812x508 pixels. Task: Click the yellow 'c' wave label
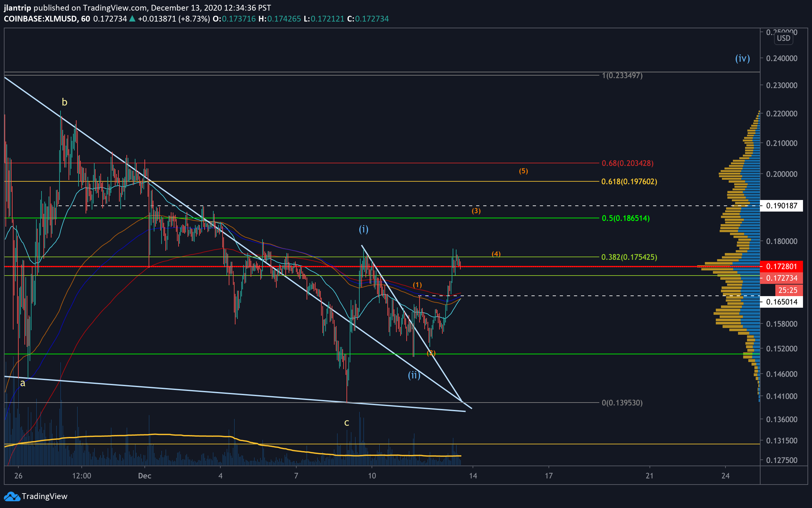(346, 423)
